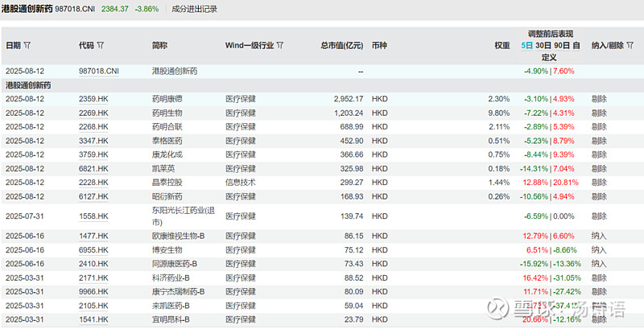
Task: Select the 简称 column header
Action: (x=159, y=46)
